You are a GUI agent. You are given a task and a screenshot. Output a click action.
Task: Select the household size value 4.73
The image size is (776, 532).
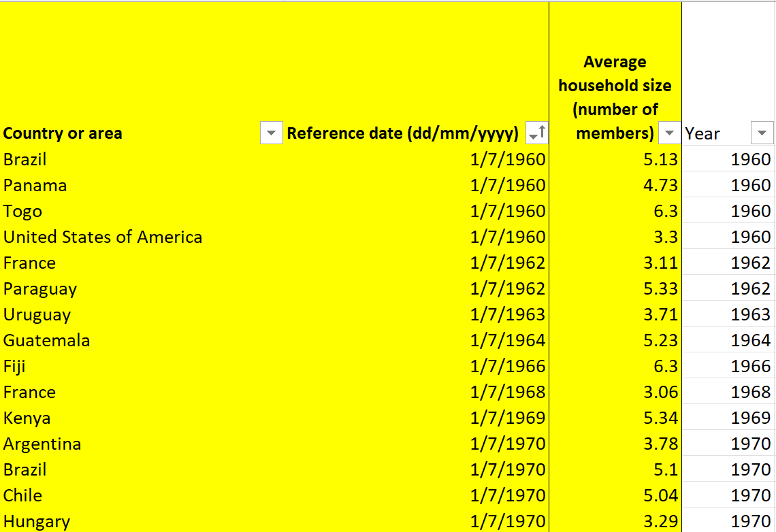(x=660, y=186)
